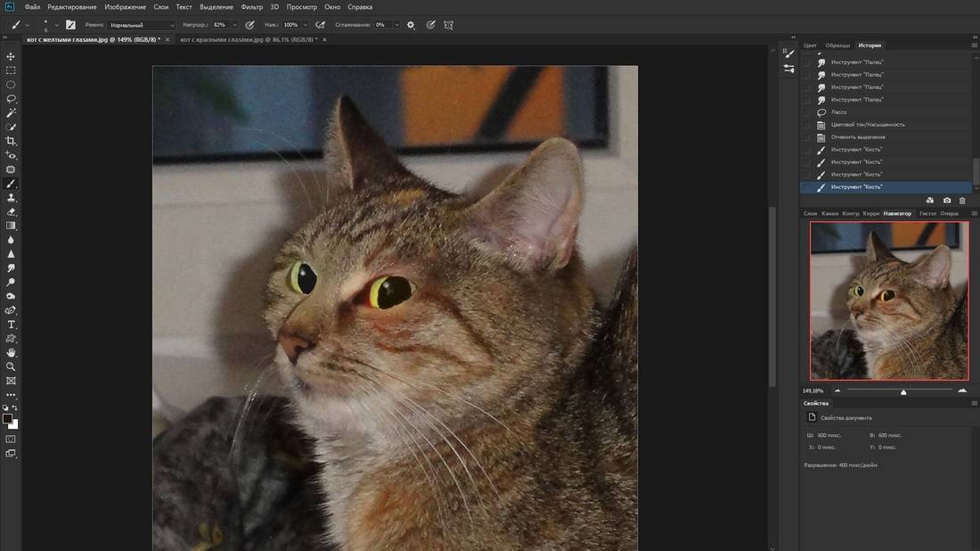This screenshot has width=980, height=551.
Task: Create new snapshot with camera icon
Action: (946, 201)
